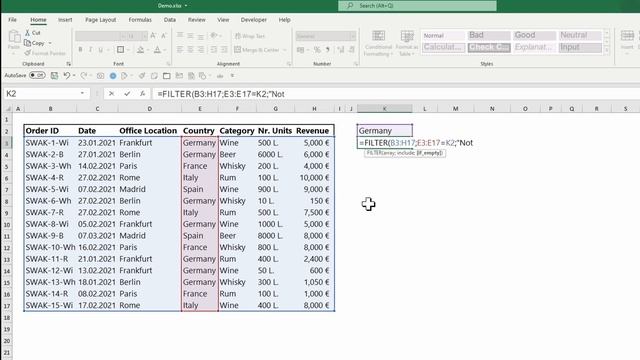Click the Percent Style icon
Image resolution: width=640 pixels, height=360 pixels.
pyautogui.click(x=317, y=50)
